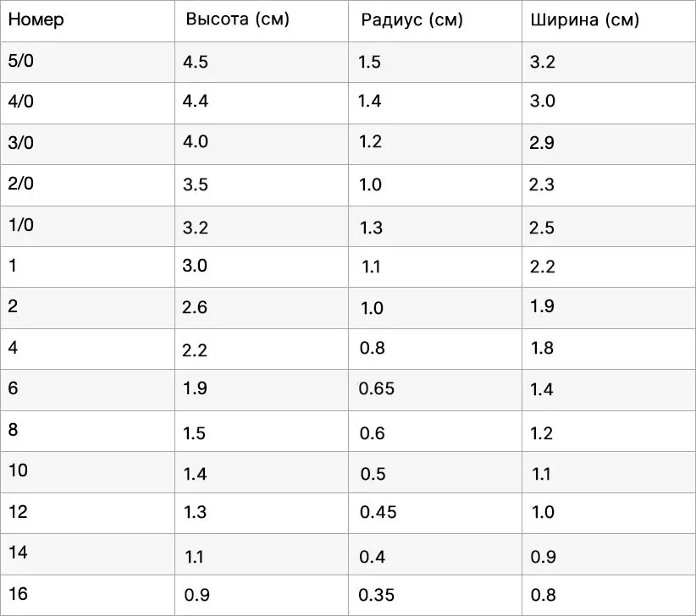This screenshot has width=696, height=616.
Task: Click height value 1.4 in row 10
Action: (x=196, y=475)
